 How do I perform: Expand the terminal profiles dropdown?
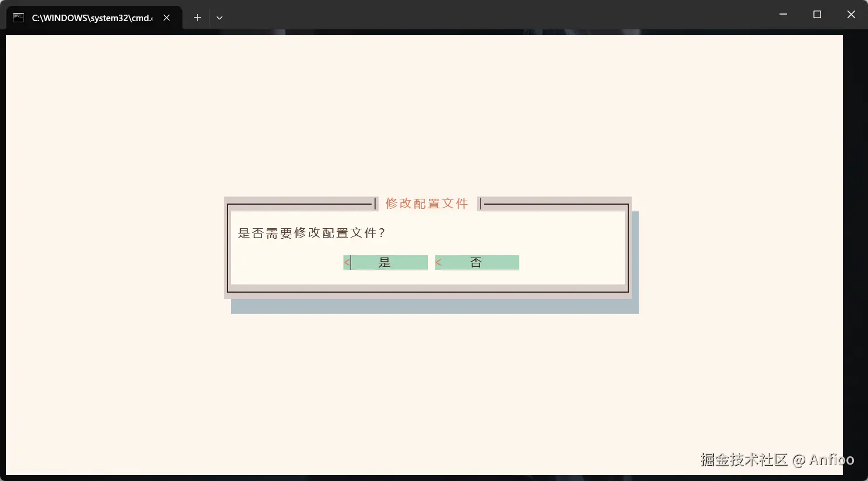tap(219, 18)
